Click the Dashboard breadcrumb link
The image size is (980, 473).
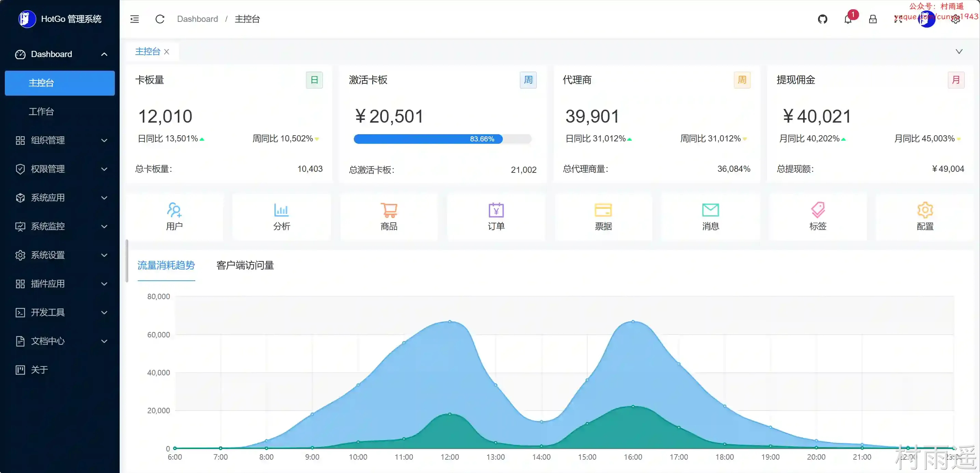[x=198, y=19]
